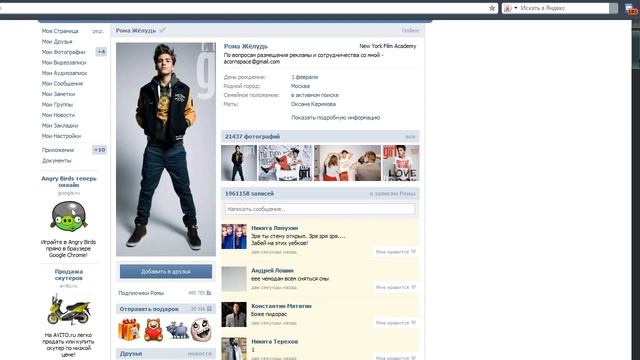Viewport: 640px width, 360px height.
Task: Click the gift icon beside Отправить подарок count
Action: tap(209, 309)
